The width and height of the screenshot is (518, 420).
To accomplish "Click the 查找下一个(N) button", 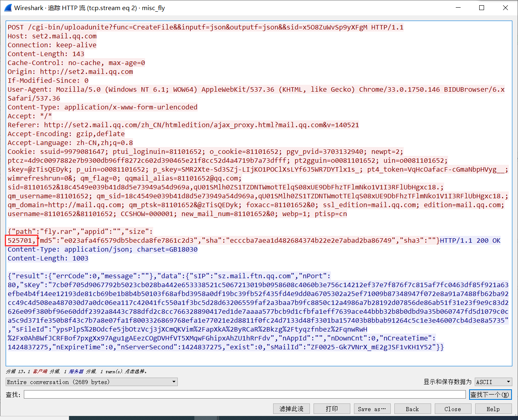I will [x=490, y=395].
